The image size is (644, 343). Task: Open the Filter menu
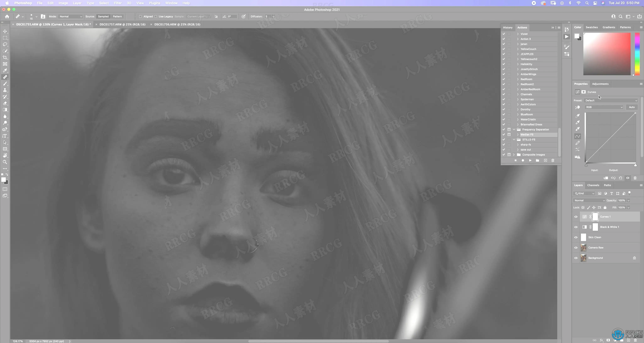(117, 3)
